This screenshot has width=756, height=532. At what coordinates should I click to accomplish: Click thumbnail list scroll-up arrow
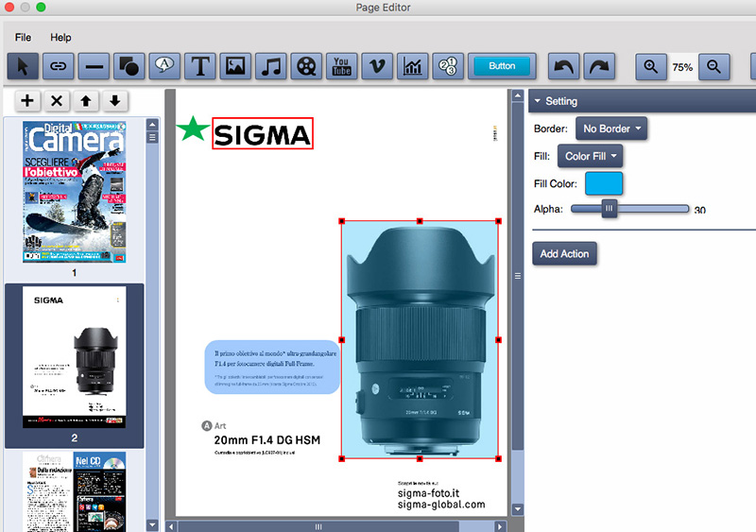[152, 125]
